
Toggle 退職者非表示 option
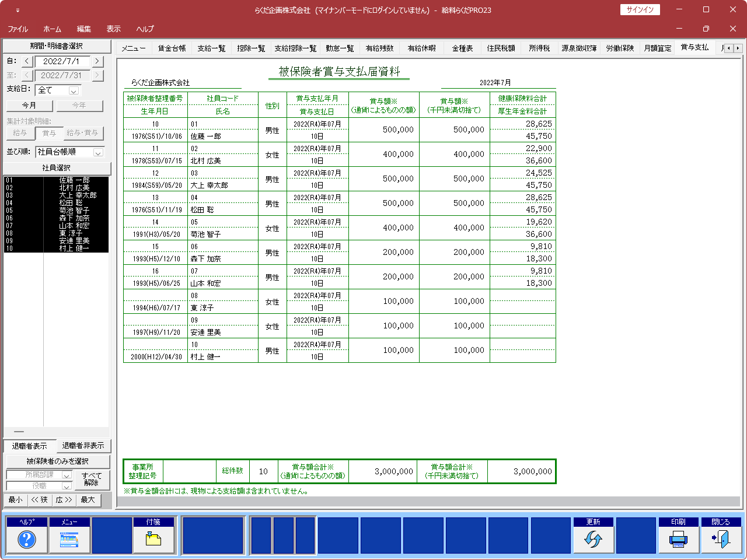[x=83, y=446]
